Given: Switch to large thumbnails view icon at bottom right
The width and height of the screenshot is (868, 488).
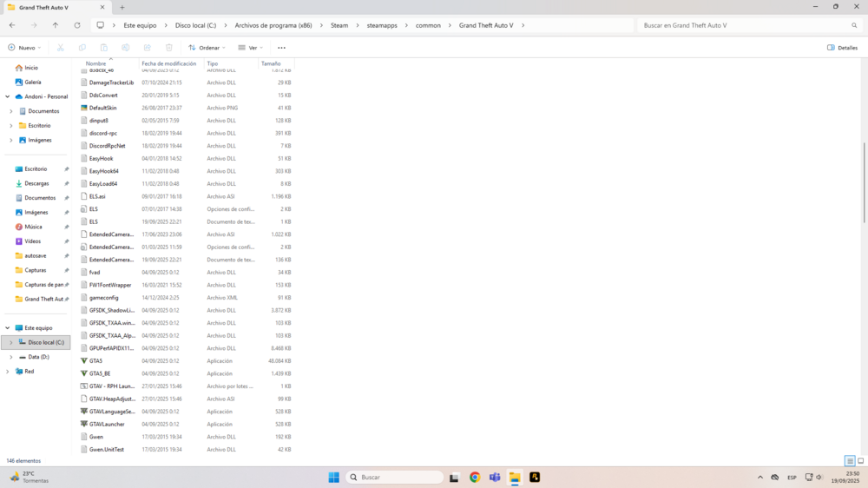Looking at the screenshot, I should click(x=860, y=461).
